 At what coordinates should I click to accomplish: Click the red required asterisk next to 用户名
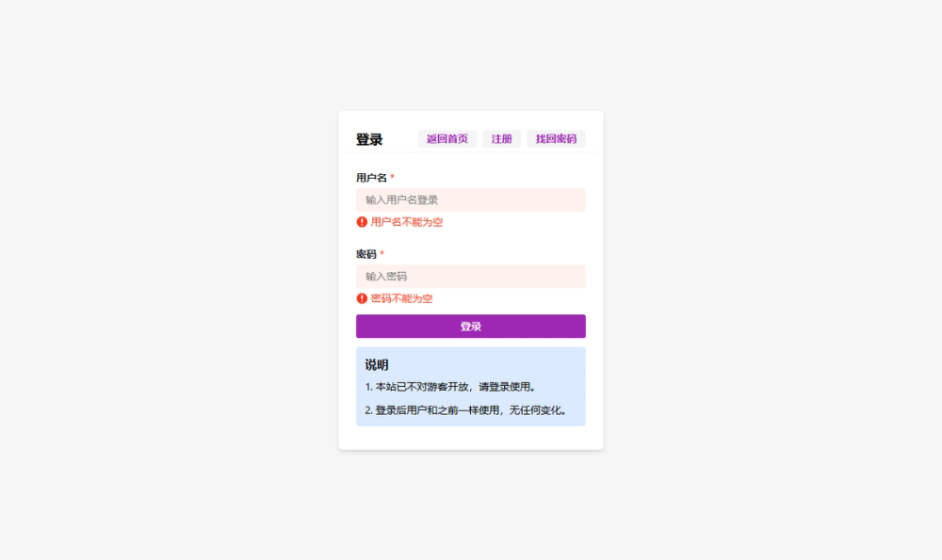pos(392,176)
